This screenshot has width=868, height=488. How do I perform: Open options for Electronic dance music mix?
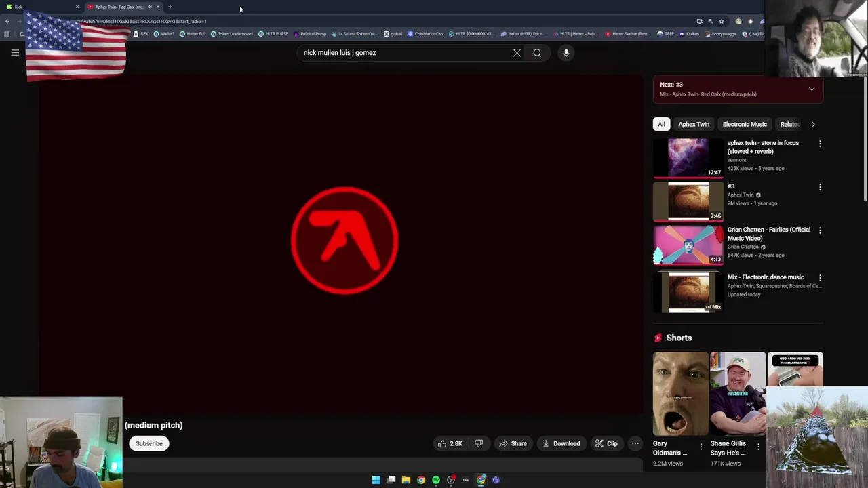point(820,278)
